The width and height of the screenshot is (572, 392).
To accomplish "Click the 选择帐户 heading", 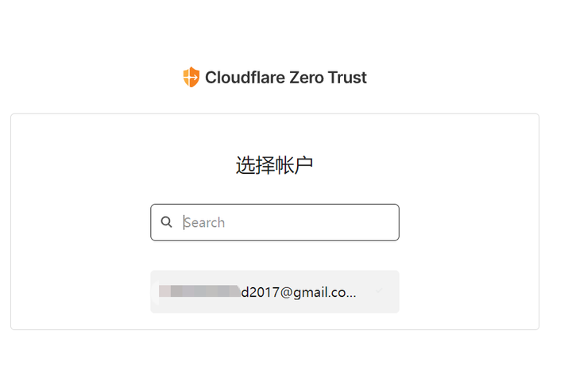I will pyautogui.click(x=274, y=165).
